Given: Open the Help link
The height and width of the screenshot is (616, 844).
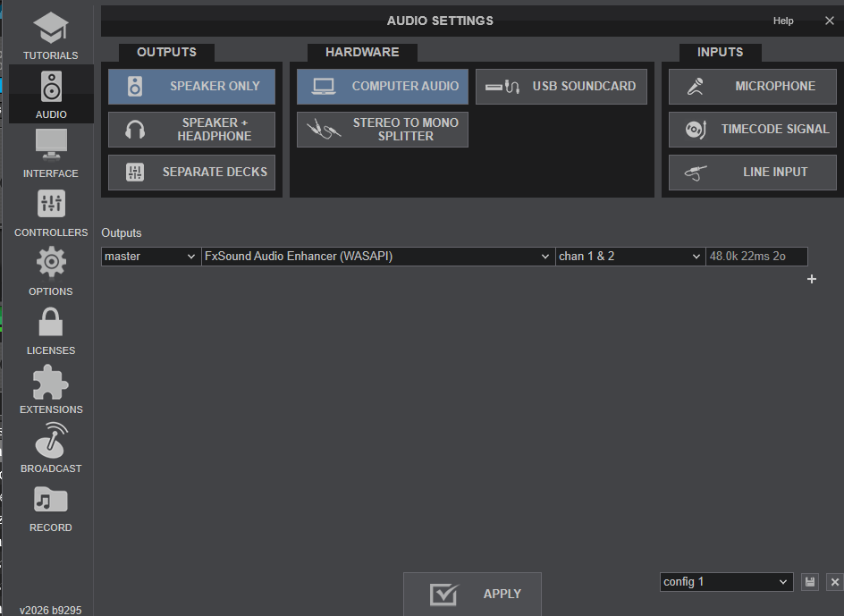Looking at the screenshot, I should click(783, 21).
